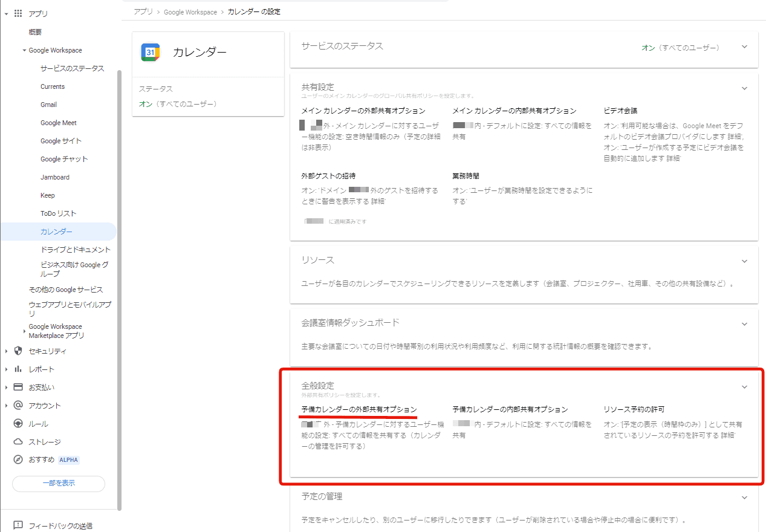Click the Google Calendar logo icon

coord(151,53)
